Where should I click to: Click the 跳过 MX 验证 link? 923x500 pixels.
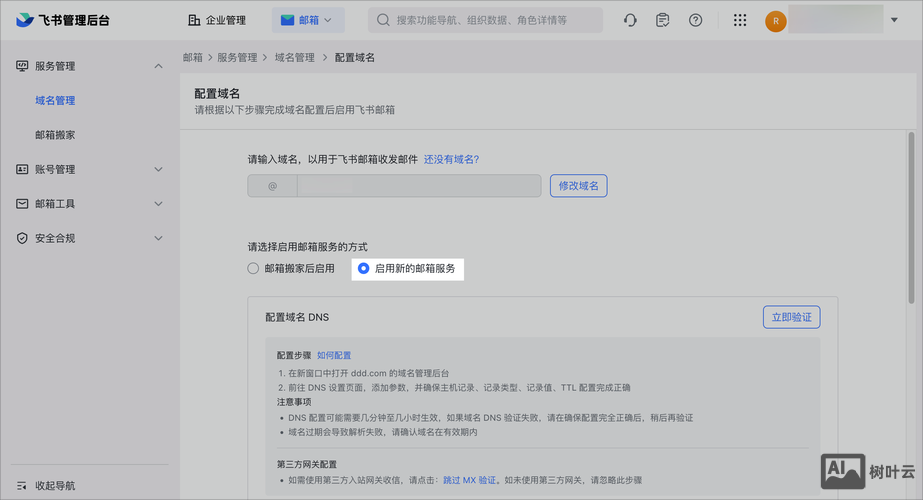point(469,481)
